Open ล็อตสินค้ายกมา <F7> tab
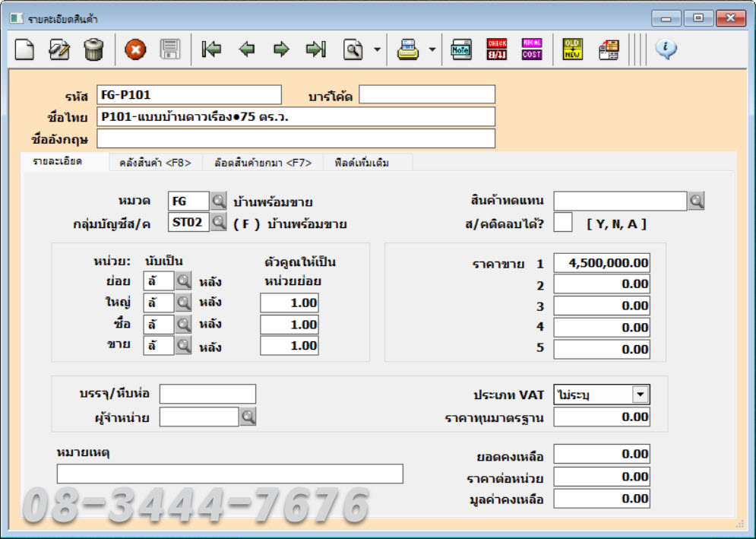The image size is (756, 539). coord(263,163)
